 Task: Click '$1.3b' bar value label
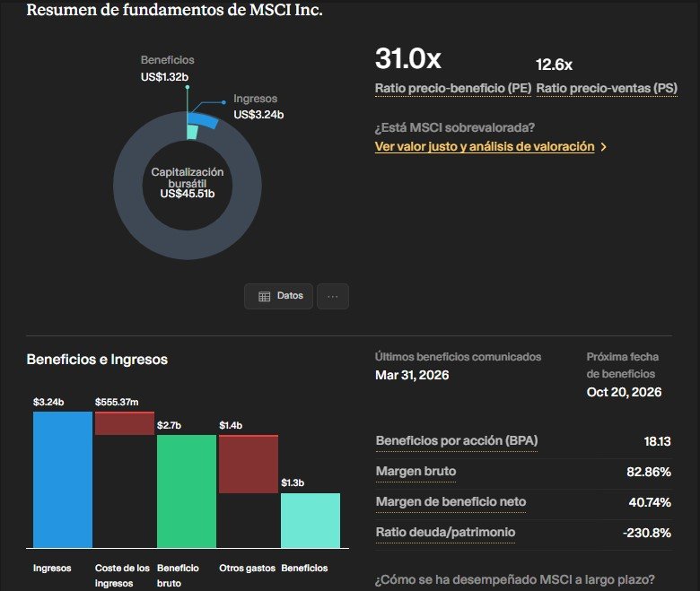[293, 483]
